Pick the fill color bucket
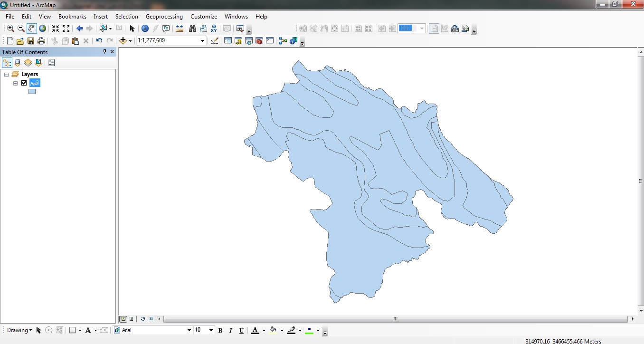This screenshot has height=344, width=644. 273,330
